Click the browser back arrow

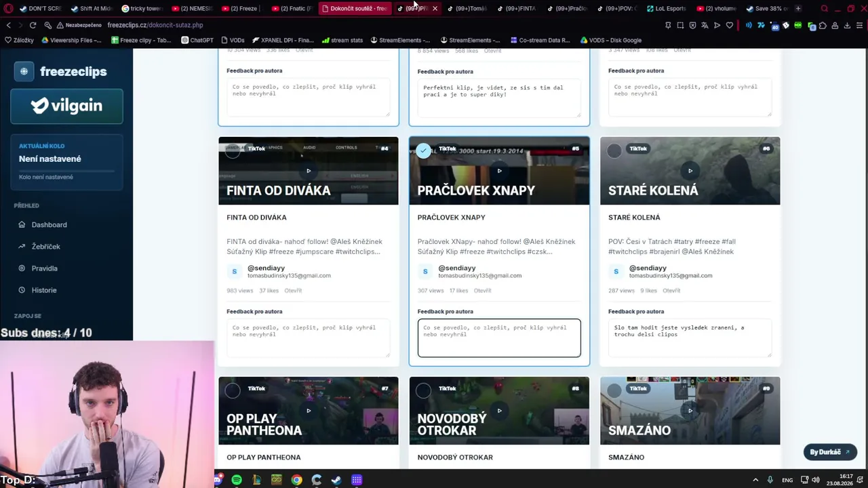pos(8,25)
